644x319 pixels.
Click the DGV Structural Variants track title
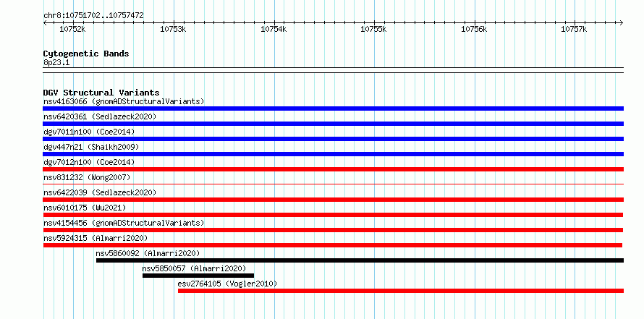coord(101,93)
